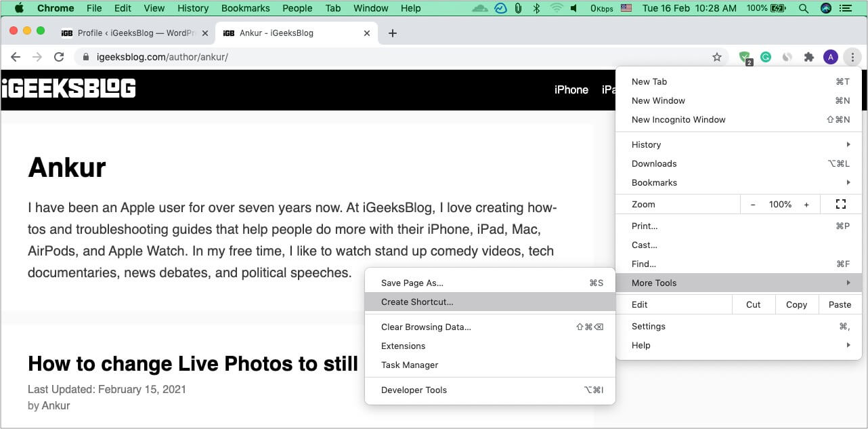Click Save Page As... in submenu

[490, 283]
